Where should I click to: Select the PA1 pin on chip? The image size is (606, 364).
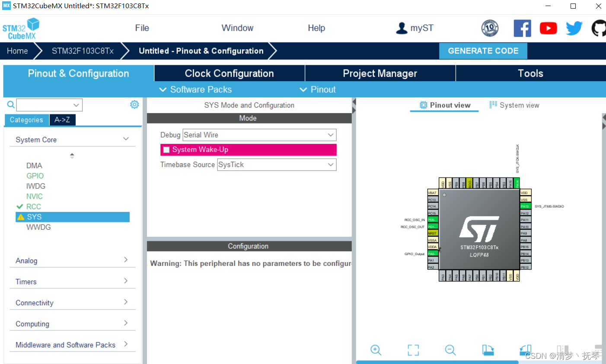point(433,260)
